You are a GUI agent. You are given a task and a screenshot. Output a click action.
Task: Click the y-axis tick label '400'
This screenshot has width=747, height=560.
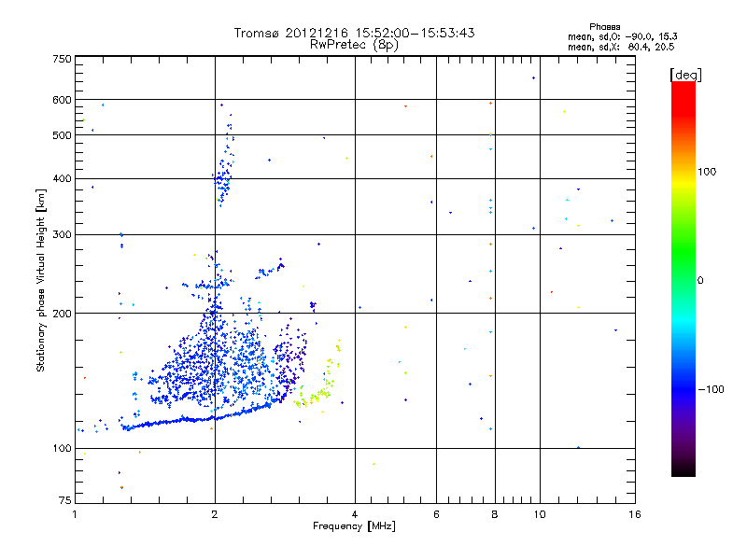coord(62,179)
